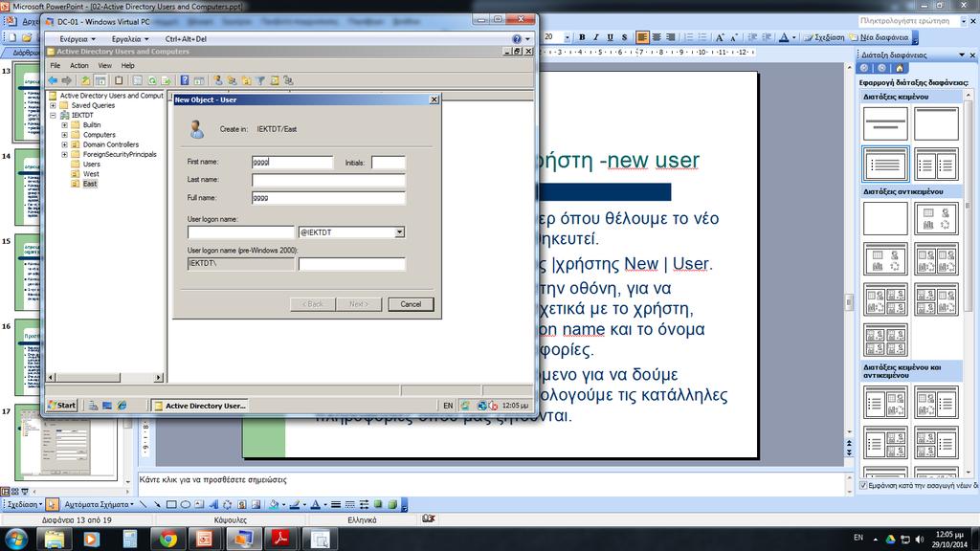Insert WordArt from the drawing toolbar
The height and width of the screenshot is (551, 980).
(213, 504)
